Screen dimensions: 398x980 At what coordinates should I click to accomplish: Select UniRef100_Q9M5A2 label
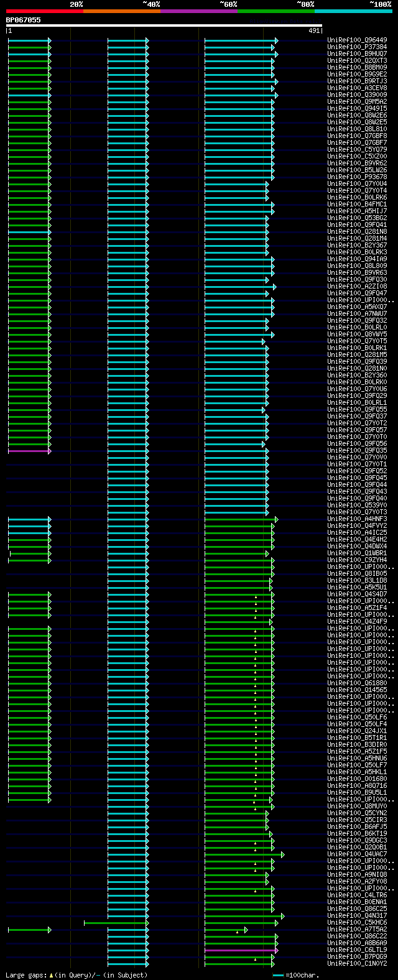(357, 101)
